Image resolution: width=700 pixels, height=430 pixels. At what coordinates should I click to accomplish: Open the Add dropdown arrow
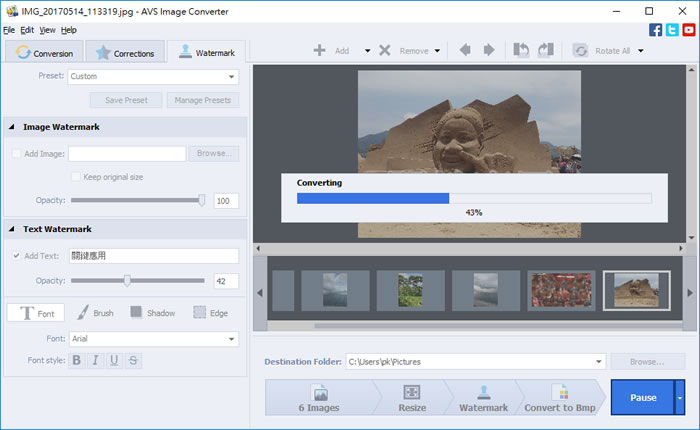pyautogui.click(x=367, y=51)
